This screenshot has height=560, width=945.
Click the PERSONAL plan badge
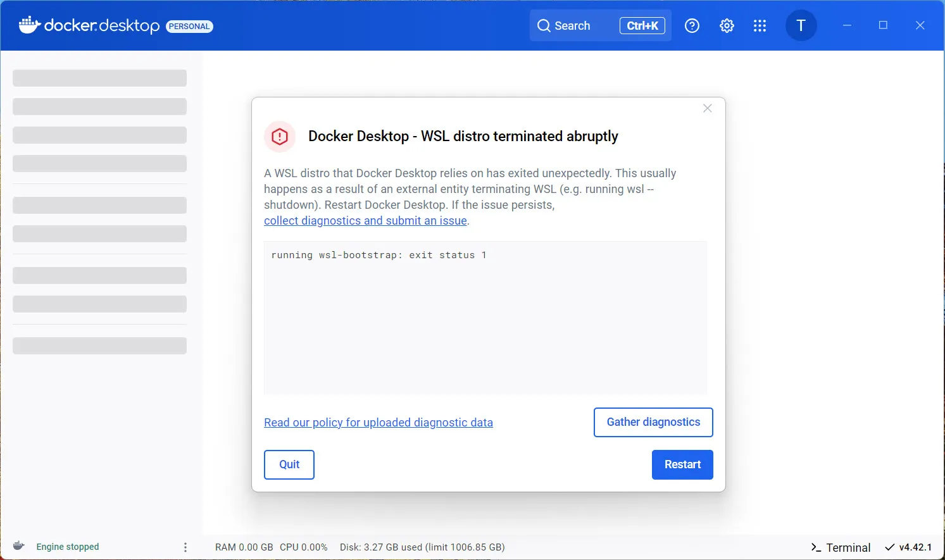189,27
